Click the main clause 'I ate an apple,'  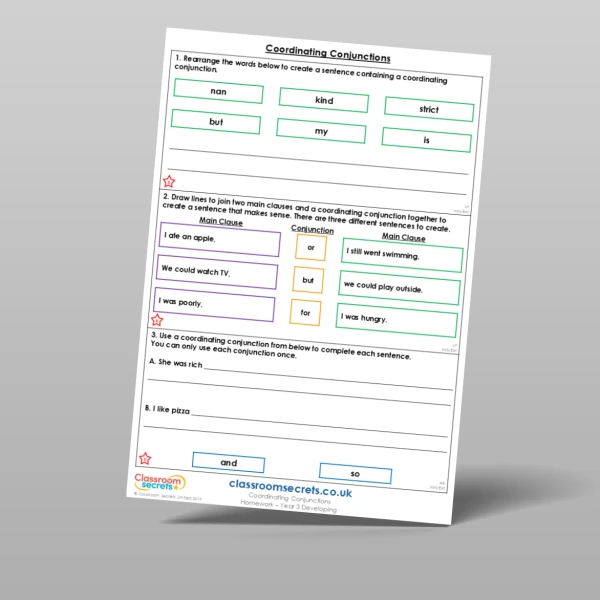pyautogui.click(x=220, y=240)
